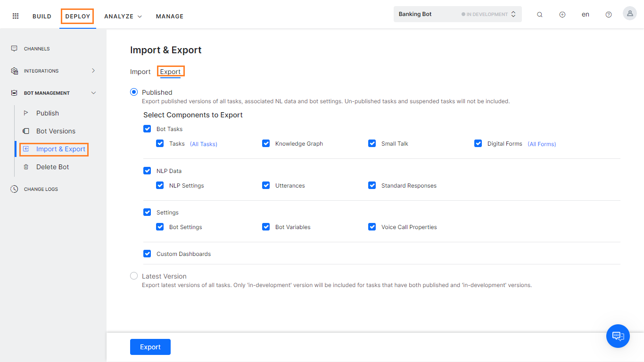This screenshot has width=644, height=362.
Task: Disable the Small Talk component
Action: pyautogui.click(x=372, y=143)
